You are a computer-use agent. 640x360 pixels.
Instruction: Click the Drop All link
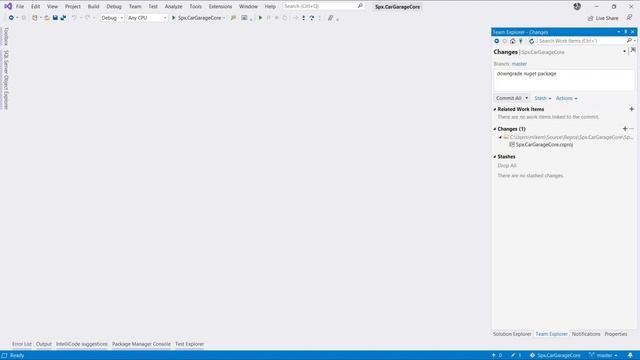pyautogui.click(x=507, y=166)
